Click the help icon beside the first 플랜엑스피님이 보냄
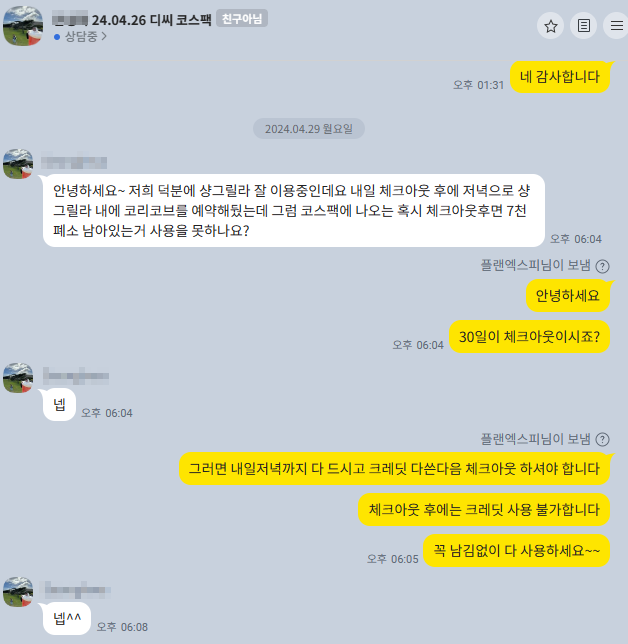Image resolution: width=628 pixels, height=644 pixels. click(603, 266)
